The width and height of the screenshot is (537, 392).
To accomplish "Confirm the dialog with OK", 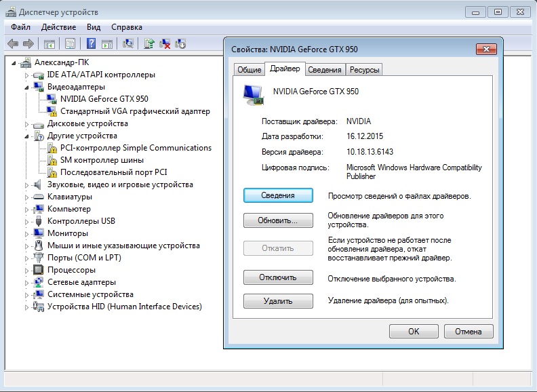I will (414, 332).
